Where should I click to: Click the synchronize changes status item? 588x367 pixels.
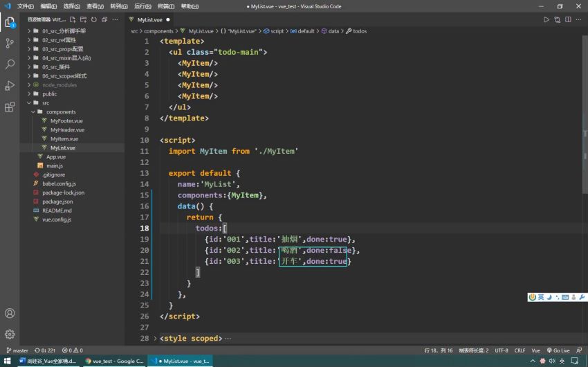[45, 350]
